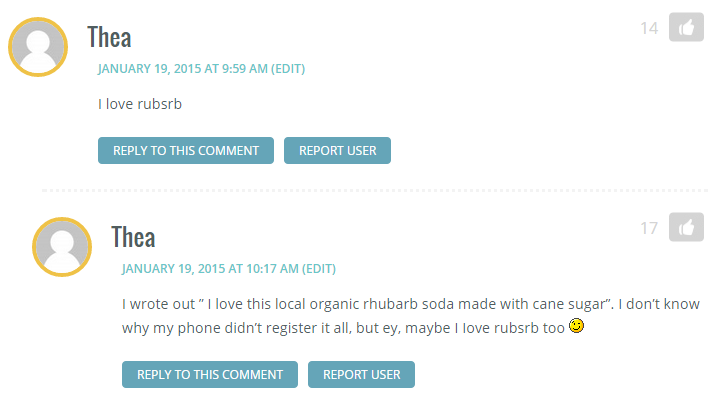Open the January 19, 2015 9:59 AM permalink
The width and height of the screenshot is (717, 398).
point(182,69)
